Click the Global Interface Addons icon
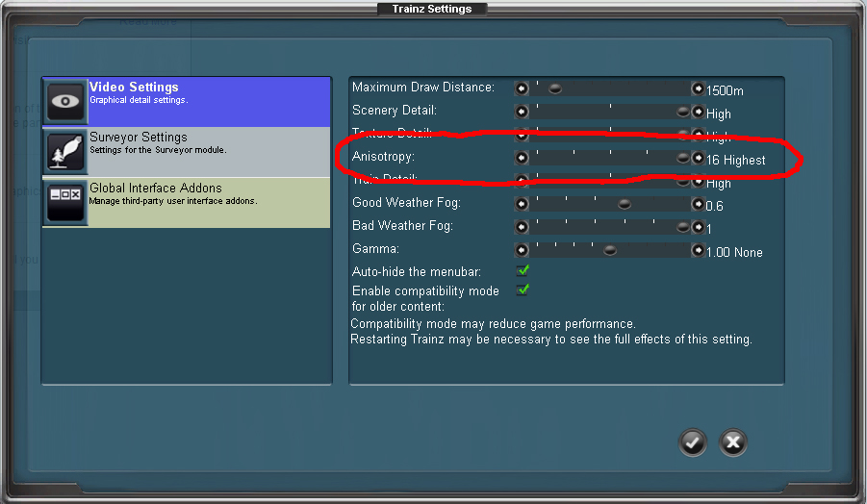This screenshot has width=867, height=504. click(65, 203)
